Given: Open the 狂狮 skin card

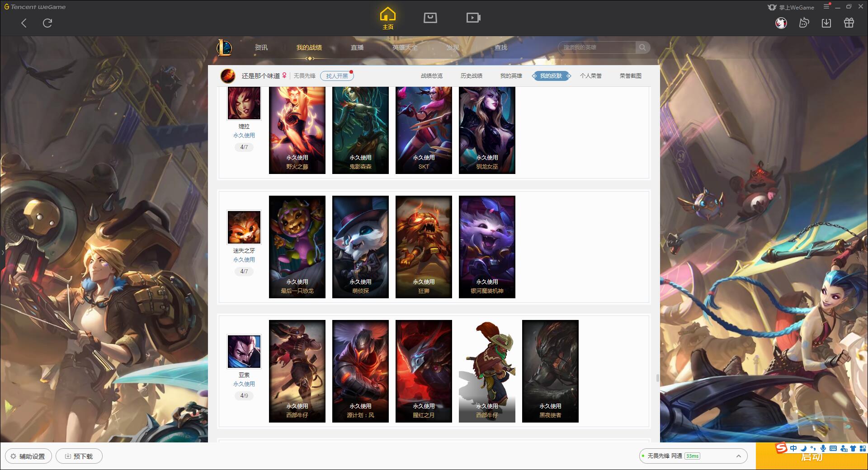Looking at the screenshot, I should [424, 247].
